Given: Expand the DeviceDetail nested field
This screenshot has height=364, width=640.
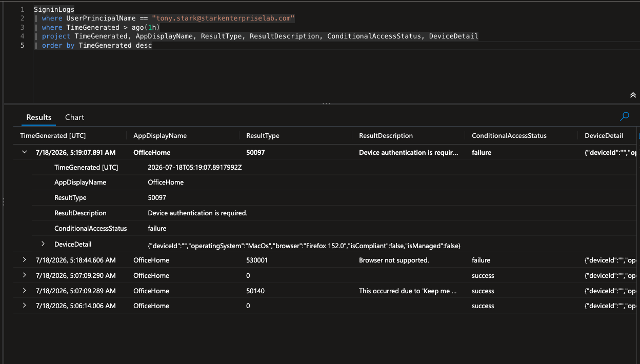Looking at the screenshot, I should coord(43,244).
